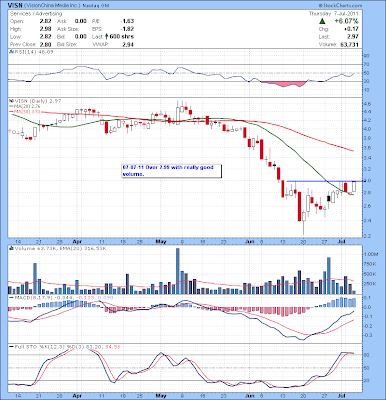Click the StockCharts.com credit in header
The image size is (386, 400).
pos(340,6)
